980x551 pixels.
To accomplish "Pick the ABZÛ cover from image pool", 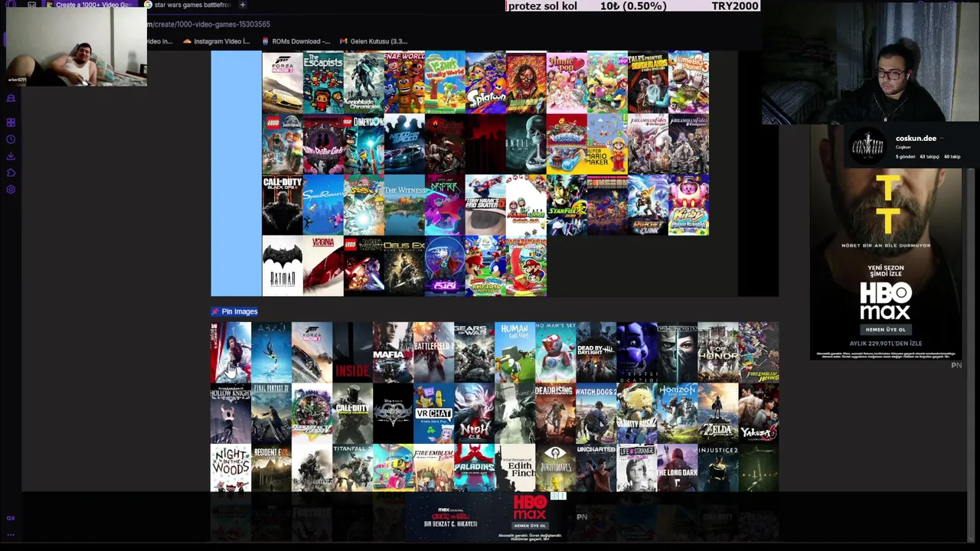I will (x=271, y=352).
